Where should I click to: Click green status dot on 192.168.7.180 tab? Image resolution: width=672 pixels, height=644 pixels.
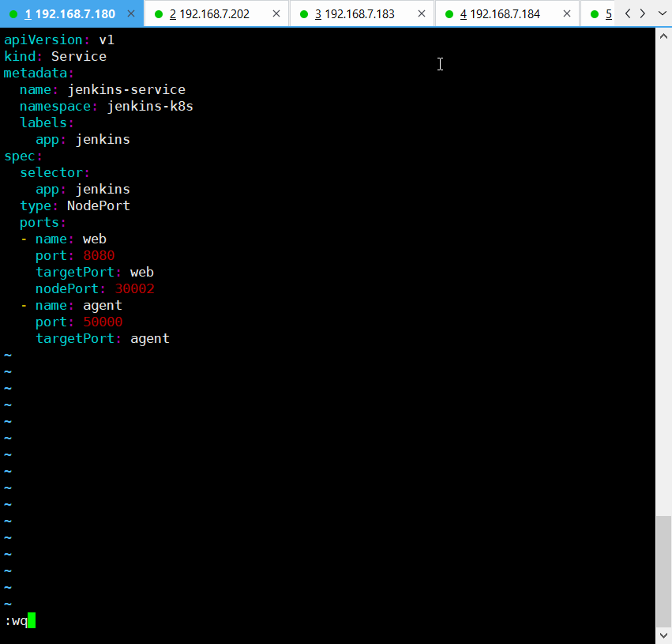click(x=13, y=14)
